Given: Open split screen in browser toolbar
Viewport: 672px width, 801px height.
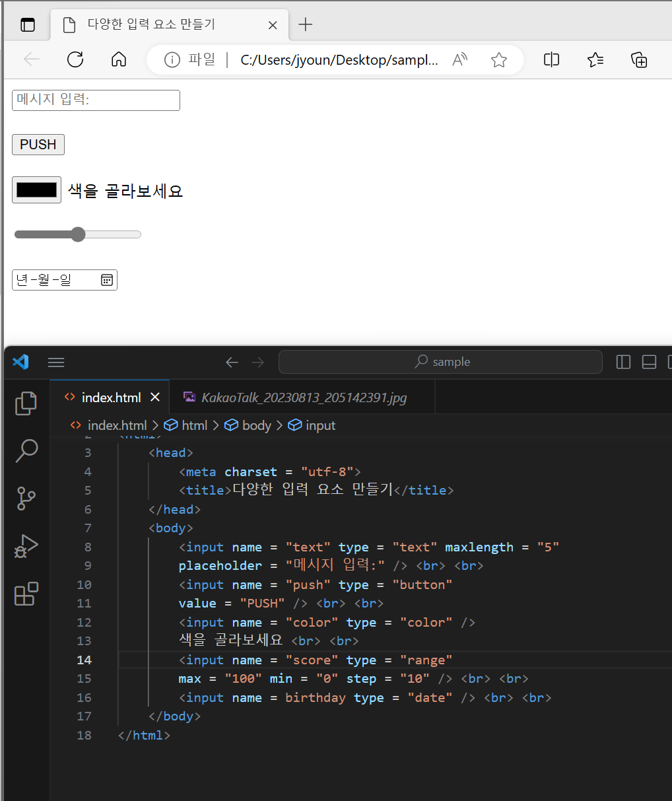Looking at the screenshot, I should pyautogui.click(x=552, y=60).
